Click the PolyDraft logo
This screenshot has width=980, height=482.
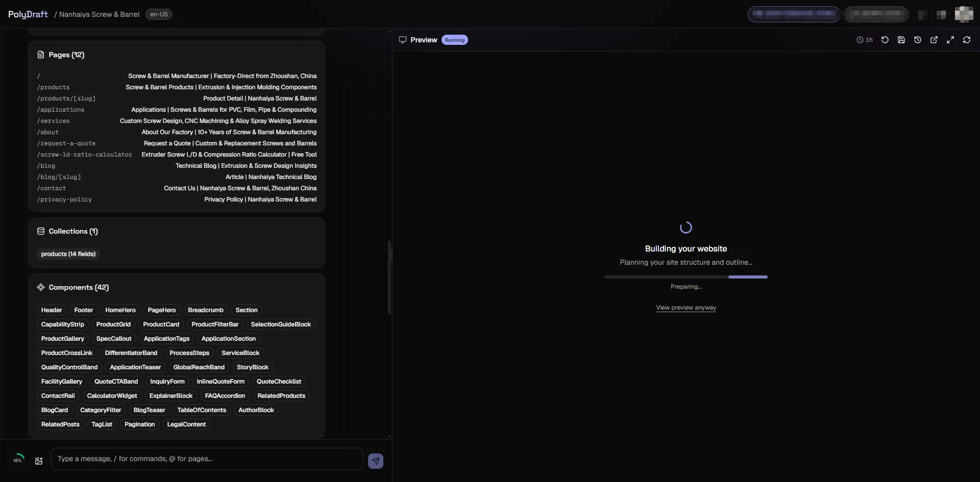(x=28, y=14)
